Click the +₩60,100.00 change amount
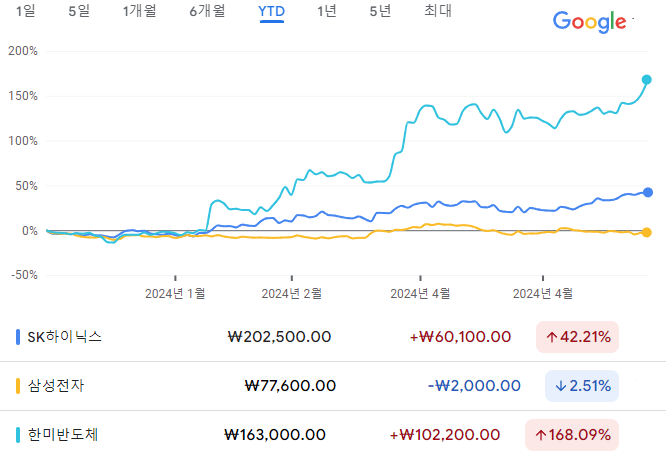This screenshot has width=666, height=458. (x=460, y=337)
